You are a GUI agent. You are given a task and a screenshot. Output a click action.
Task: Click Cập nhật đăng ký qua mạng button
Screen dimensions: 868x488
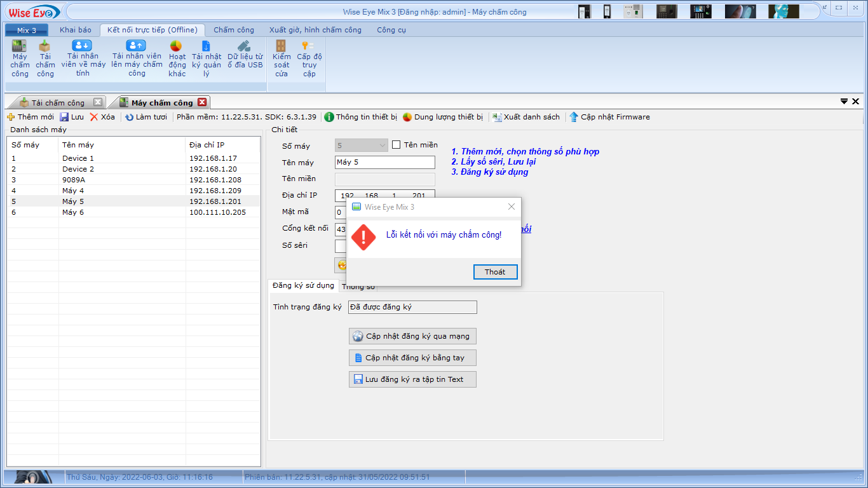(412, 336)
